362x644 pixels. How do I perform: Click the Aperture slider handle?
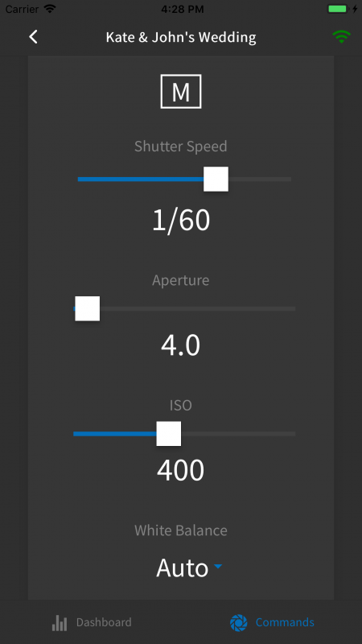click(88, 308)
